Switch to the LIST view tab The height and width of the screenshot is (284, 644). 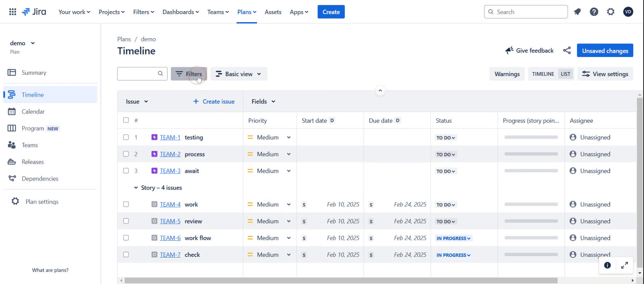coord(566,74)
